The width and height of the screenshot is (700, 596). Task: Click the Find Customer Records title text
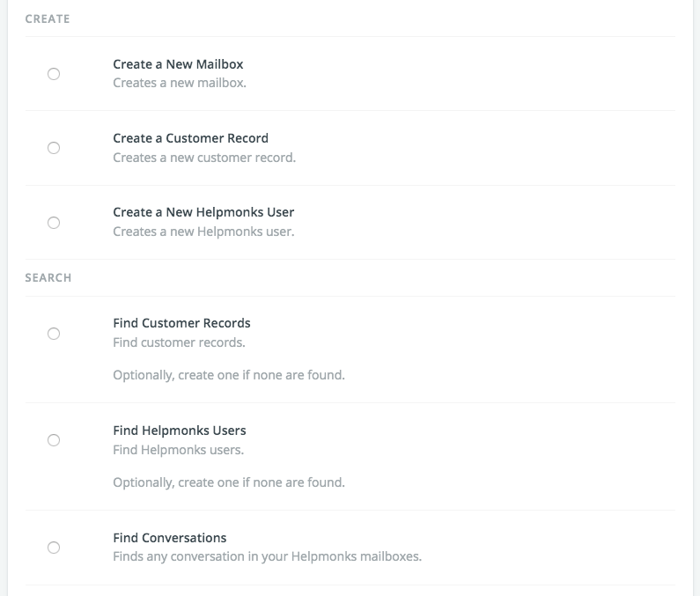point(181,323)
